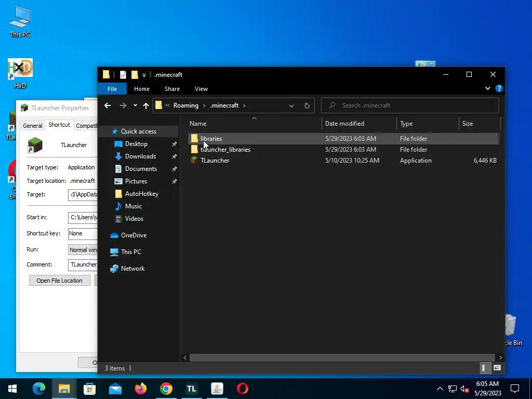The image size is (532, 399).
Task: Select Quick access in navigation pane
Action: point(138,131)
